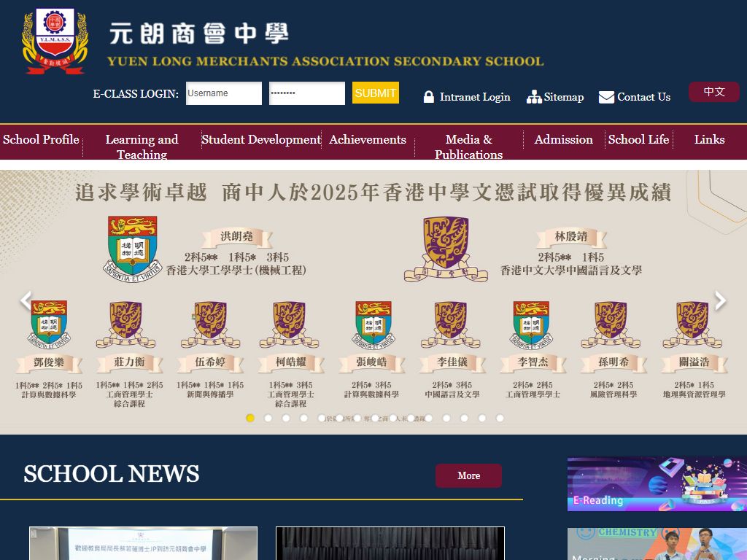Click the HKU crest beside 洪朗堯
The width and height of the screenshot is (747, 560).
point(133,249)
